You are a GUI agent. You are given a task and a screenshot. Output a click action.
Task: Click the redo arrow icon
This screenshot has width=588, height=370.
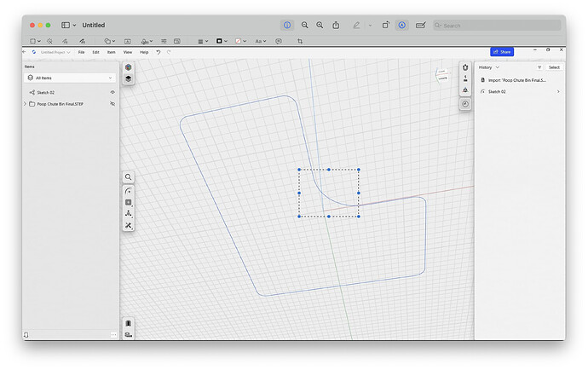pos(169,52)
